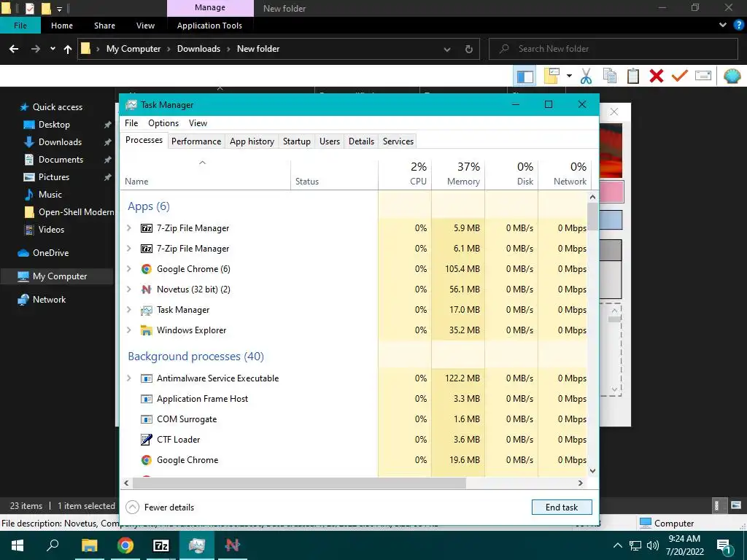Click the Search New folder field
747x560 pixels.
tap(613, 49)
